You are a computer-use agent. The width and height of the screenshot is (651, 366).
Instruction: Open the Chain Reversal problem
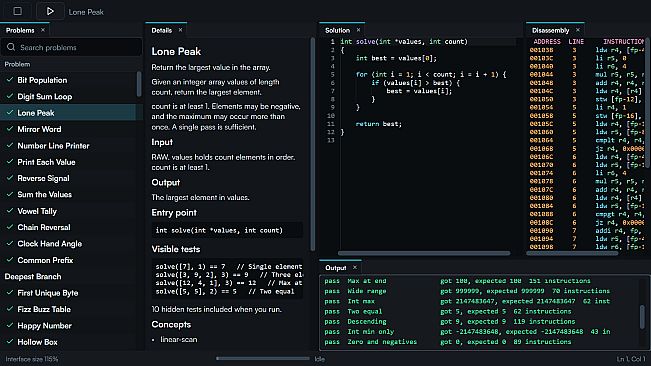point(69,227)
